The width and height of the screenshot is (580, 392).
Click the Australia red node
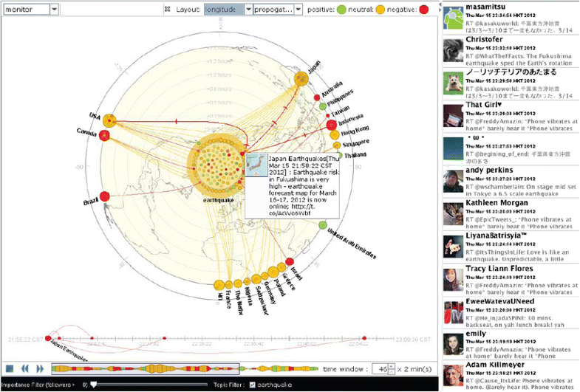pos(317,97)
